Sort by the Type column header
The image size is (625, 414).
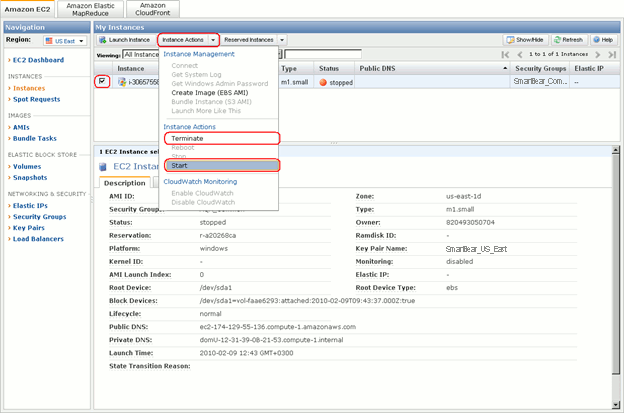pyautogui.click(x=296, y=69)
